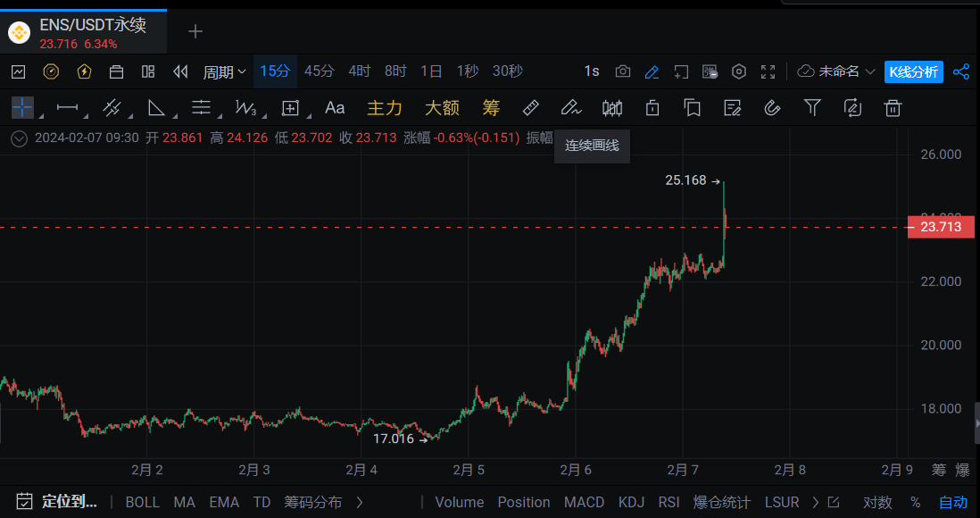Click the K线分析 button
Viewport: 980px width, 518px height.
pyautogui.click(x=913, y=71)
